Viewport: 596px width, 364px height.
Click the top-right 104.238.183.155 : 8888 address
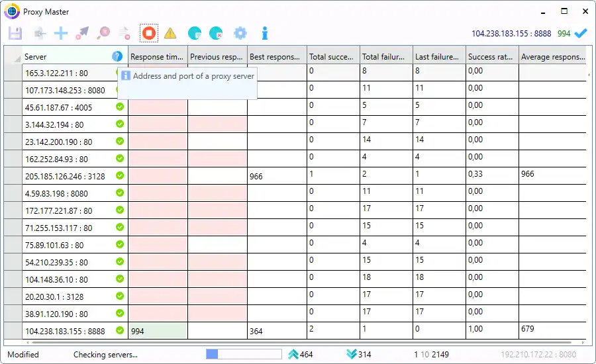(511, 34)
